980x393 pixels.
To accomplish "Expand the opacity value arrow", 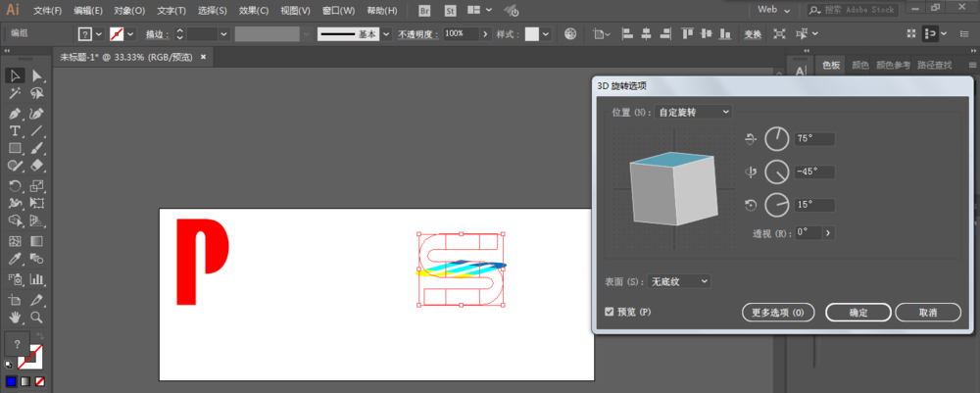I will [485, 33].
